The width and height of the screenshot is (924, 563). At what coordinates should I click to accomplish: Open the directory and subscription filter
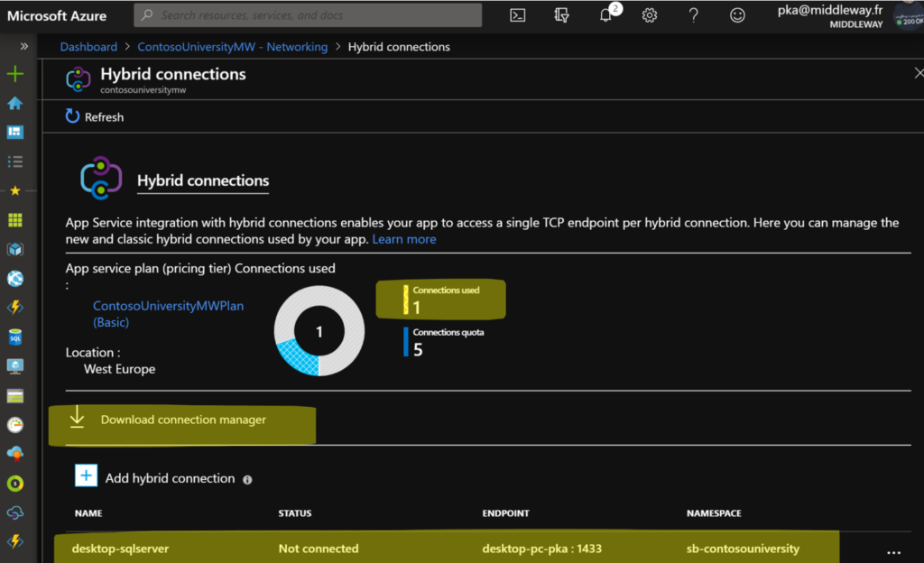pyautogui.click(x=560, y=15)
